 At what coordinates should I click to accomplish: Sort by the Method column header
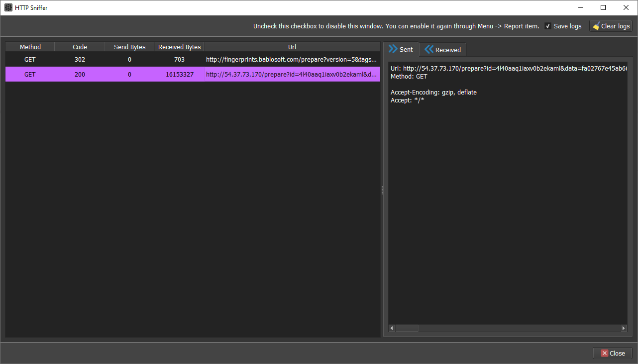click(30, 47)
